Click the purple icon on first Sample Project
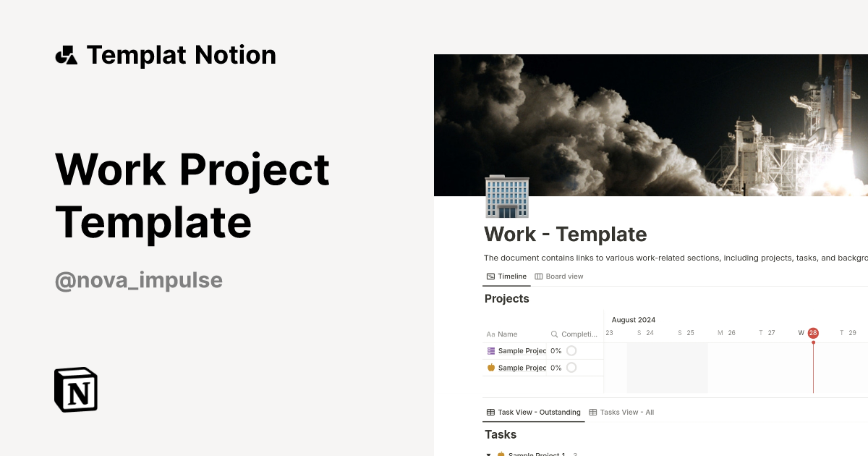This screenshot has width=868, height=456. point(490,350)
